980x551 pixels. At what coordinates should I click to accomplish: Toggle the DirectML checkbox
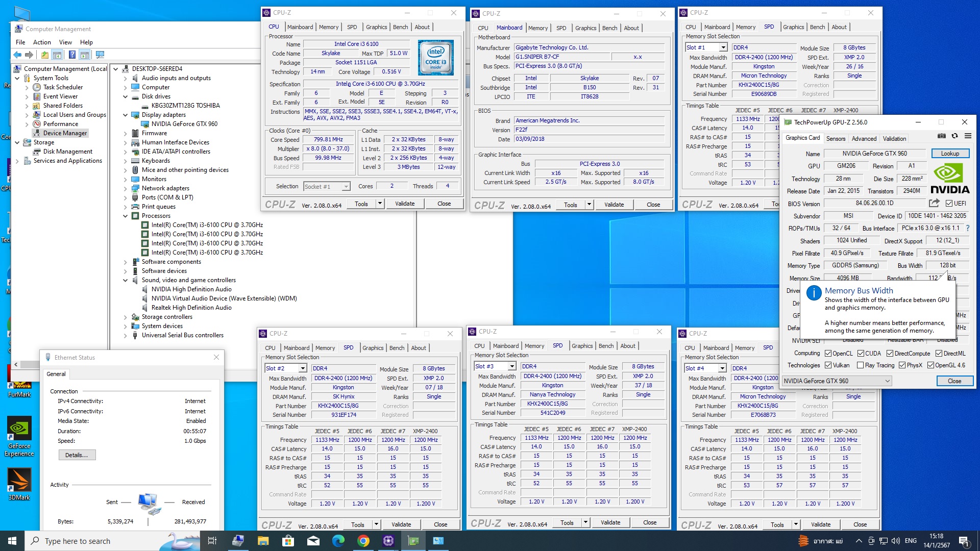[939, 353]
